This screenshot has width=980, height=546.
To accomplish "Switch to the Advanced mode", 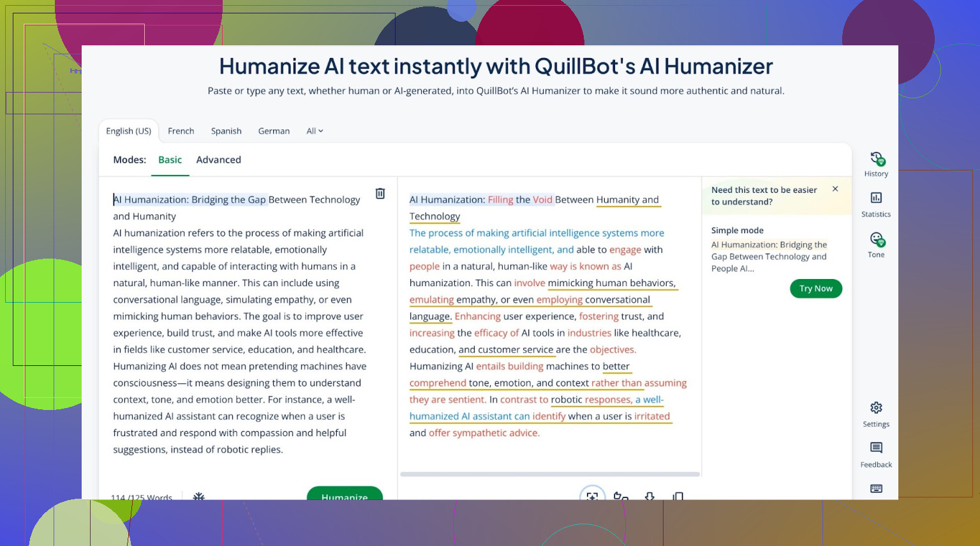I will coord(218,160).
